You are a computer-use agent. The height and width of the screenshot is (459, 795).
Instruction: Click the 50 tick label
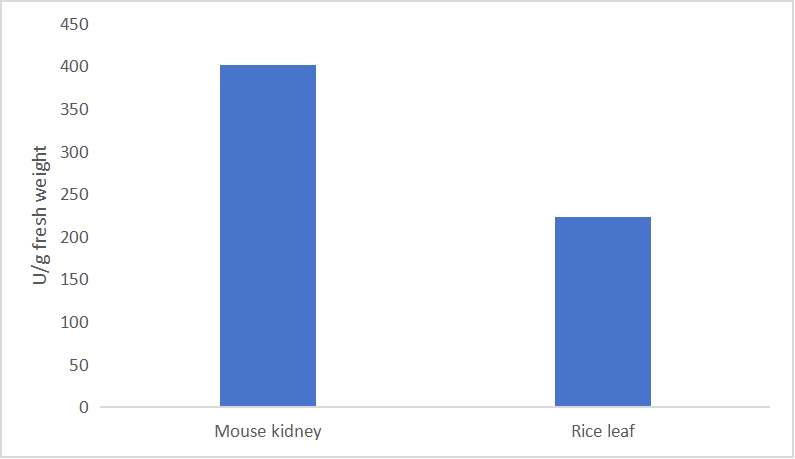(x=78, y=365)
